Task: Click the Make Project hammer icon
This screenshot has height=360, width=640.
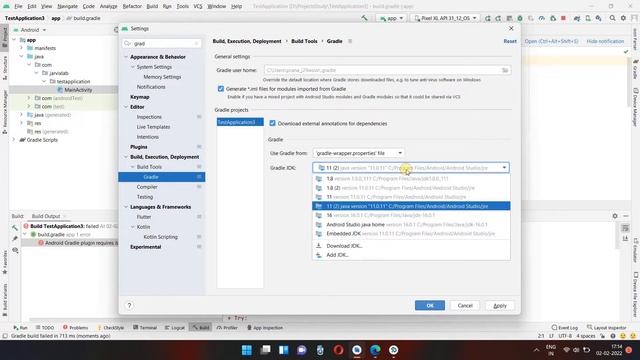Action: [364, 18]
